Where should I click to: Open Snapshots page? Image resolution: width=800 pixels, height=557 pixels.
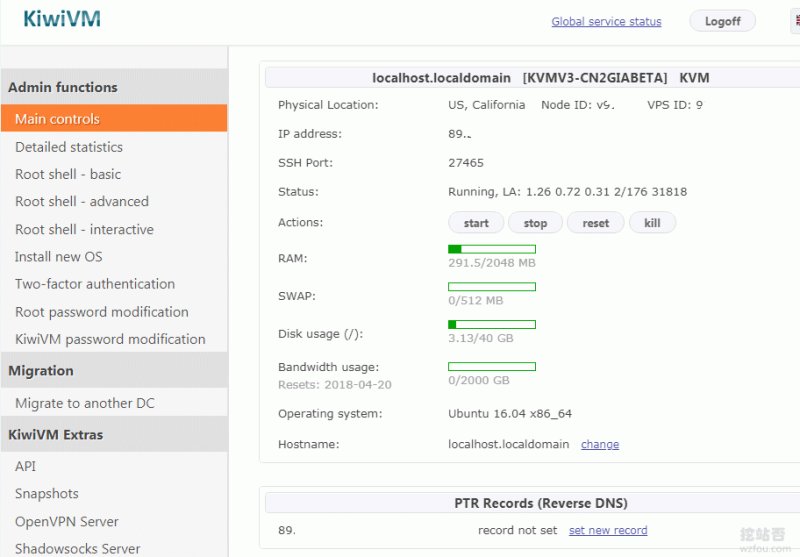(x=46, y=494)
